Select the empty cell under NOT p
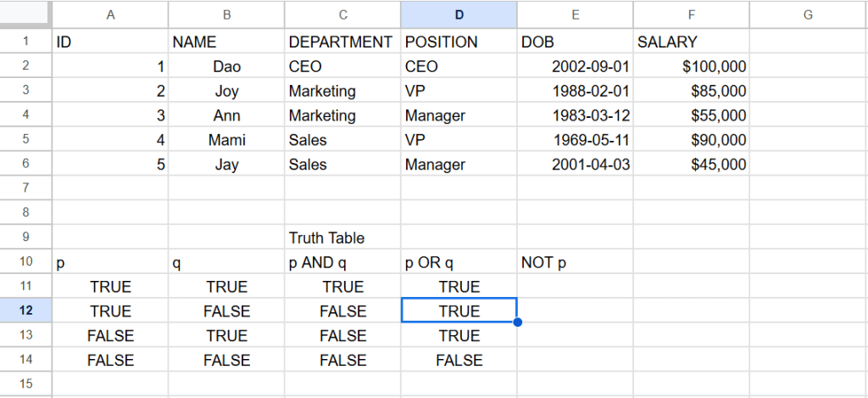 (x=575, y=287)
